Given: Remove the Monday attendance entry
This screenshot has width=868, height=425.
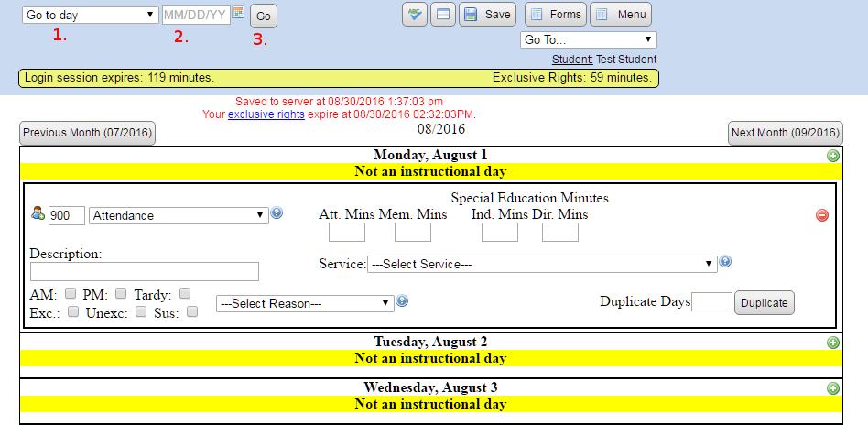Looking at the screenshot, I should pos(821,215).
